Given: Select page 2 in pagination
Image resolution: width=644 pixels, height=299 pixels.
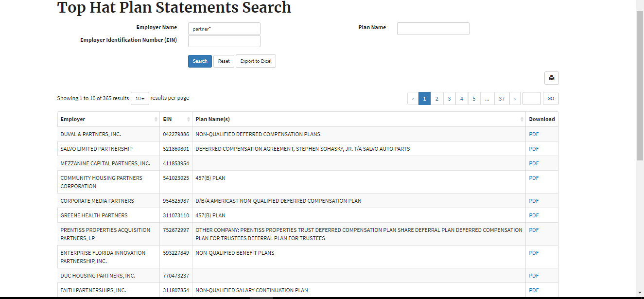Looking at the screenshot, I should click(436, 99).
